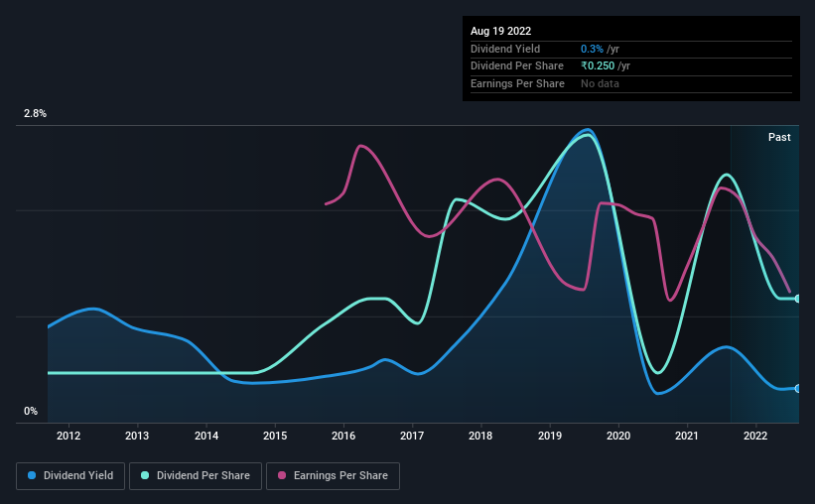This screenshot has width=815, height=504.
Task: Click the 2013 x-axis label
Action: [x=137, y=436]
